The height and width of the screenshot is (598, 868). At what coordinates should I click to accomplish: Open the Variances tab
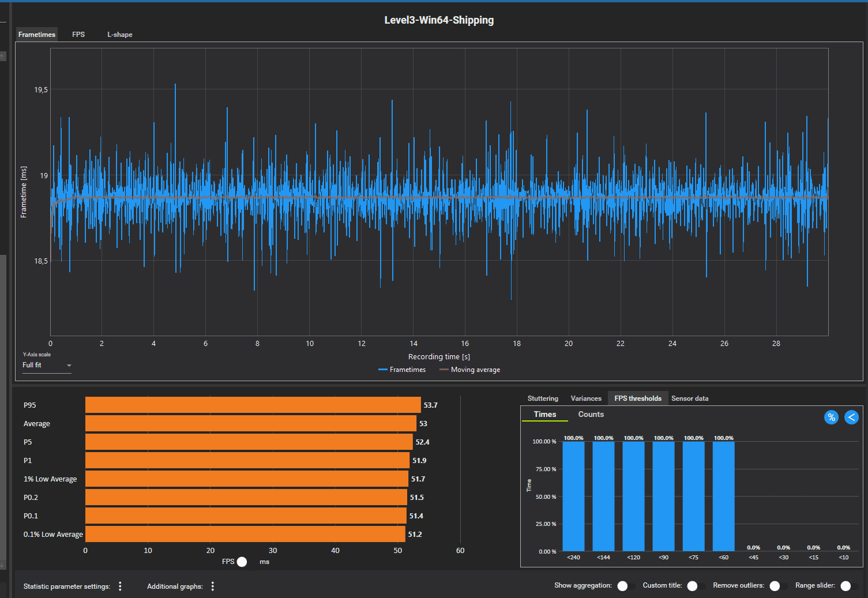click(586, 398)
